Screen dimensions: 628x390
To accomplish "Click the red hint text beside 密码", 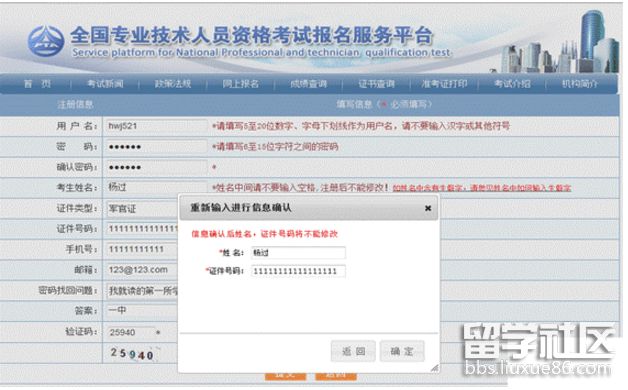I will (275, 147).
